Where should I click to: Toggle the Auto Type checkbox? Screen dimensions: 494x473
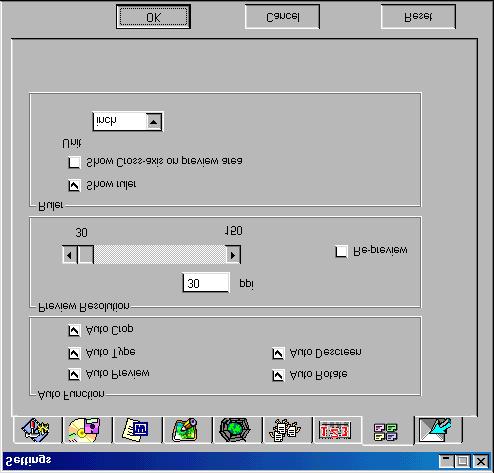point(74,353)
